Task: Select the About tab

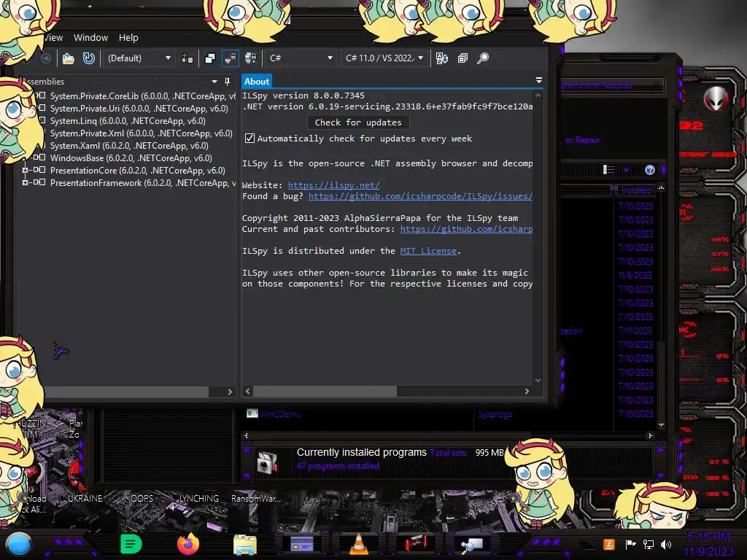Action: click(257, 82)
